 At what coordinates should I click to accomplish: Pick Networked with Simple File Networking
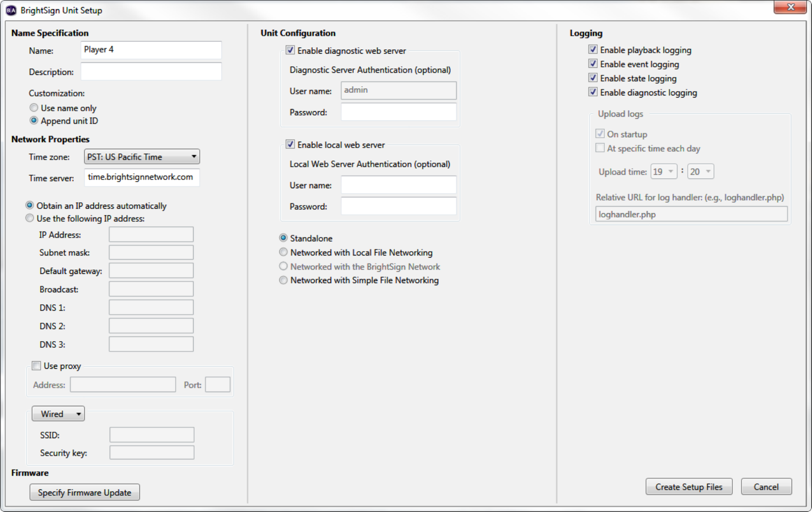(283, 280)
